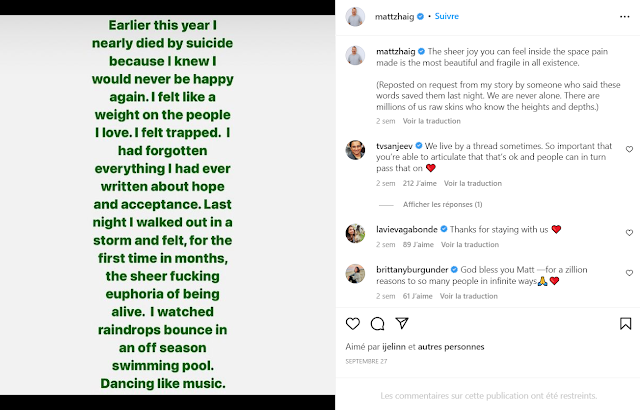Like brittanyburgunder's comment with the small heart
Screen dimensions: 640x410
[x=629, y=272]
